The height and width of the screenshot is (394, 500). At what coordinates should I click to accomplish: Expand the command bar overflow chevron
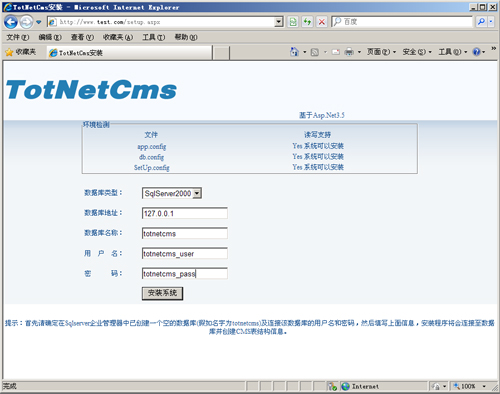click(x=493, y=49)
